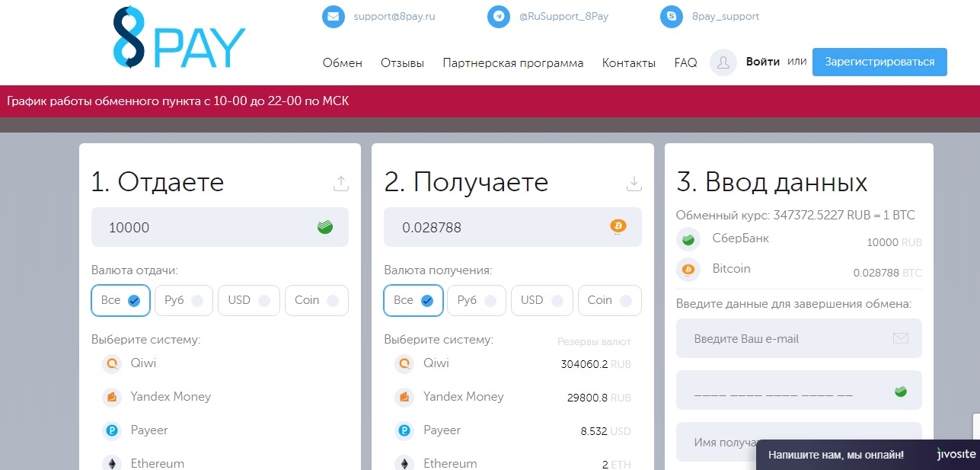Click the support email envelope icon
Screen dimensions: 980x470
[334, 17]
